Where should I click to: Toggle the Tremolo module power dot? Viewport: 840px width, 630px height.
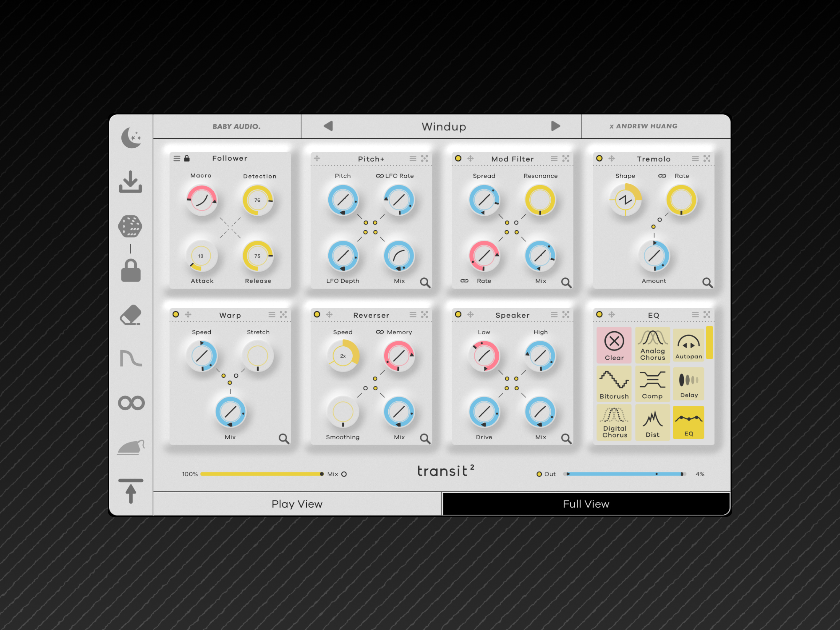(600, 158)
